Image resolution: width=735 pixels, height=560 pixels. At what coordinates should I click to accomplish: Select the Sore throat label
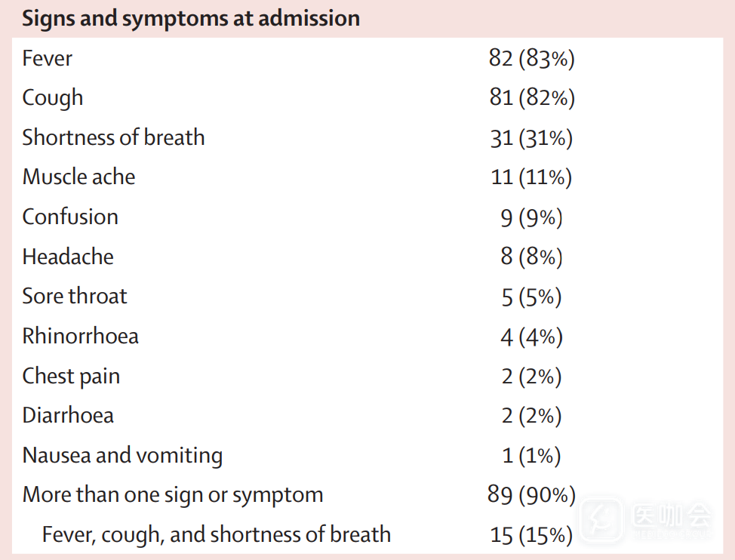(75, 297)
